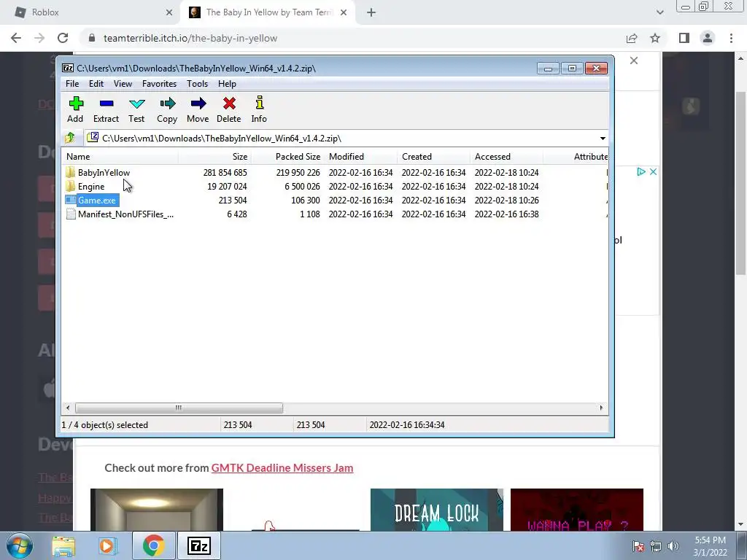This screenshot has height=560, width=747.
Task: Open the Help menu in 7-Zip
Action: pos(227,84)
